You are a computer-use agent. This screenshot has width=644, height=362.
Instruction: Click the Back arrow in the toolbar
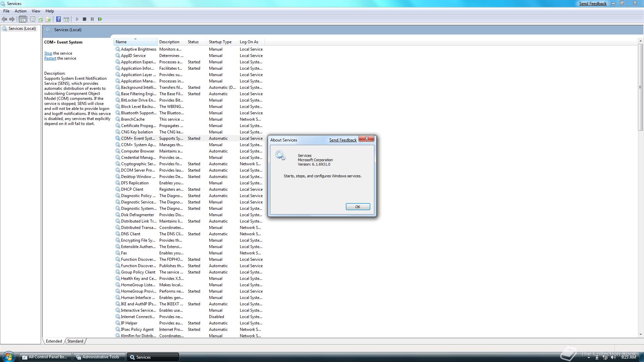pyautogui.click(x=4, y=19)
